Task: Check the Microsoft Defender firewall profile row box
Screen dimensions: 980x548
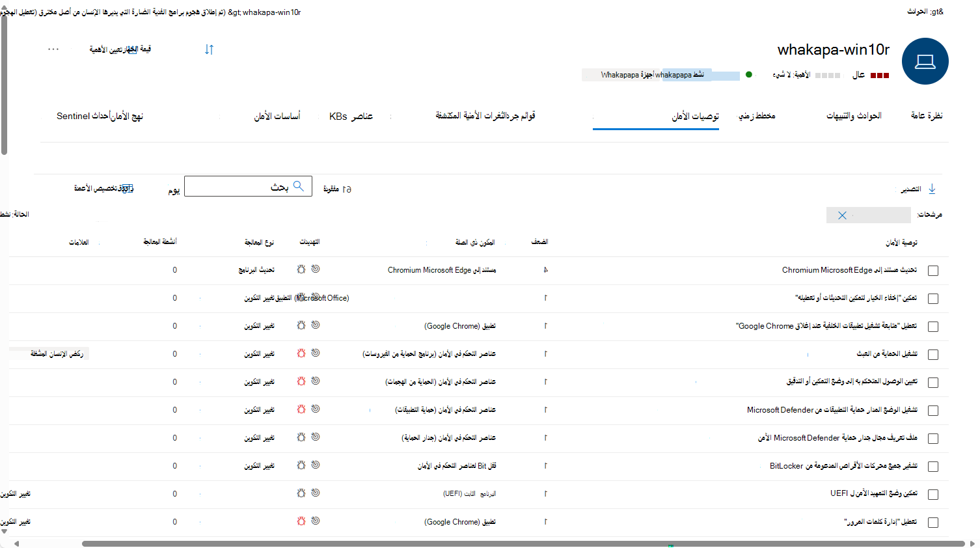Action: 933,439
